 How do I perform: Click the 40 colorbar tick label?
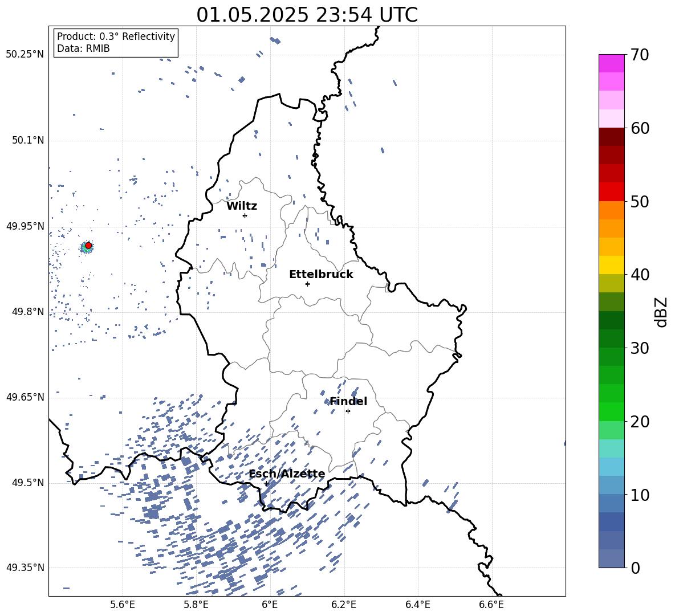point(640,275)
